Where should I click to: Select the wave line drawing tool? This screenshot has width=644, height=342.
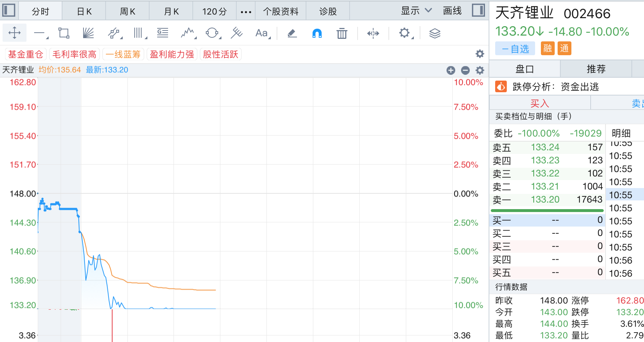(188, 33)
